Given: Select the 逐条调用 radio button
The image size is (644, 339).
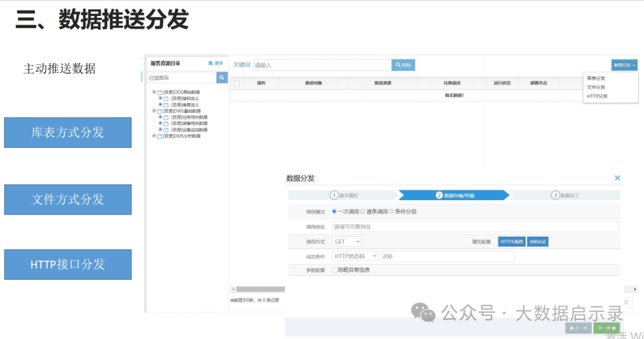Looking at the screenshot, I should (x=363, y=212).
